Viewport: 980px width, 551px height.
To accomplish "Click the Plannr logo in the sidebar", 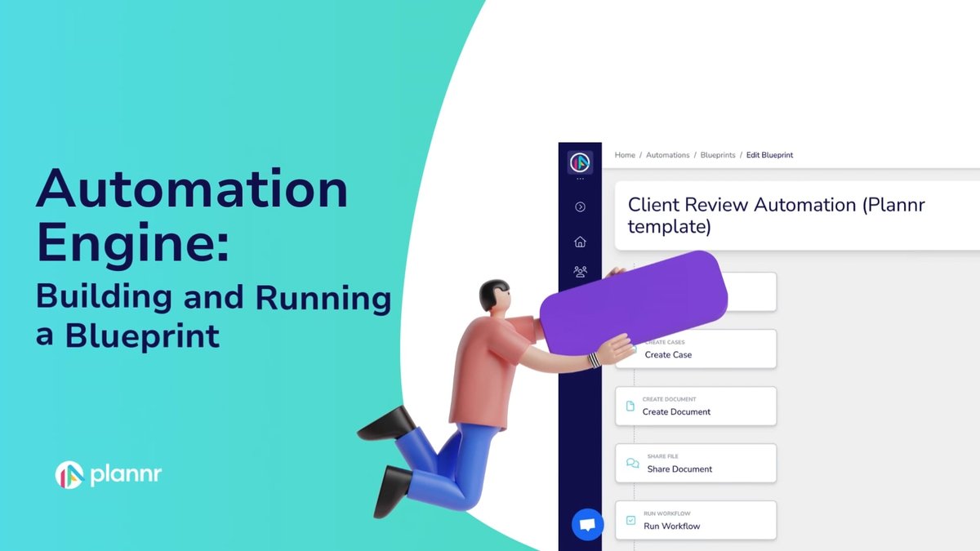I will [x=580, y=162].
